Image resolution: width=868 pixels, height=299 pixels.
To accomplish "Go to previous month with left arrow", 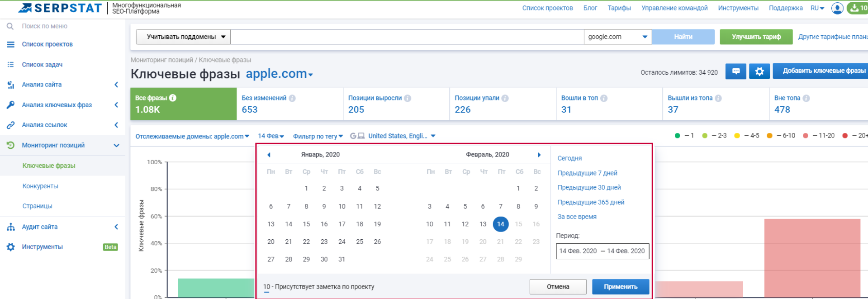I will pos(269,155).
